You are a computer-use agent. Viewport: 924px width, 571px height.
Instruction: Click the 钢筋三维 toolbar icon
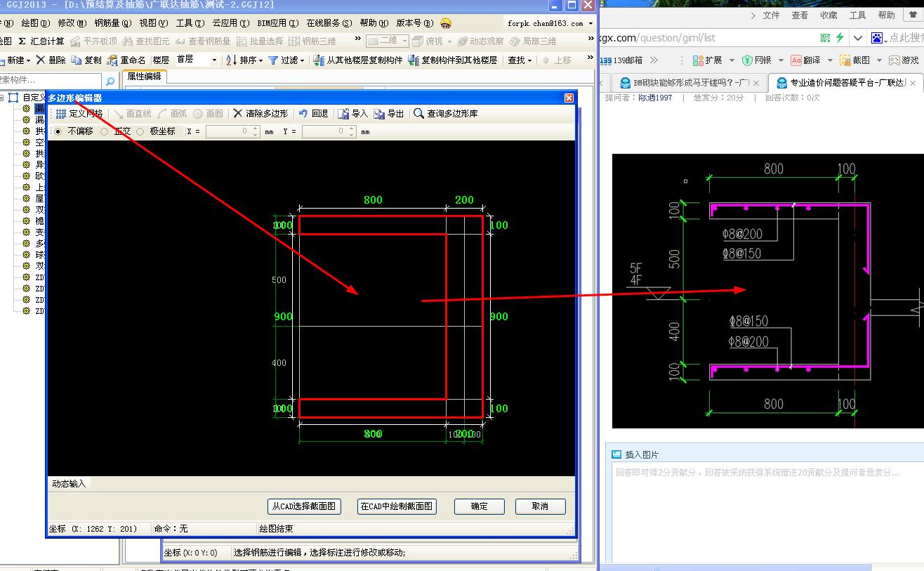[x=295, y=41]
